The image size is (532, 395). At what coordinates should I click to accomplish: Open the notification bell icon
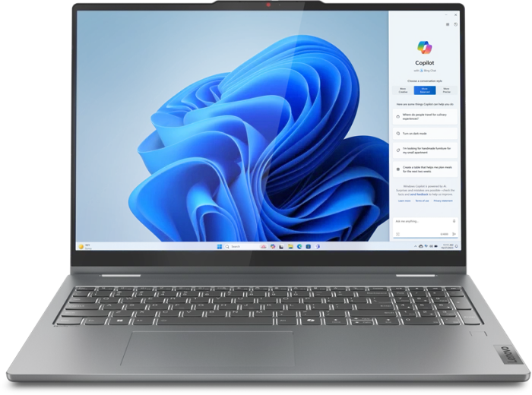point(456,246)
